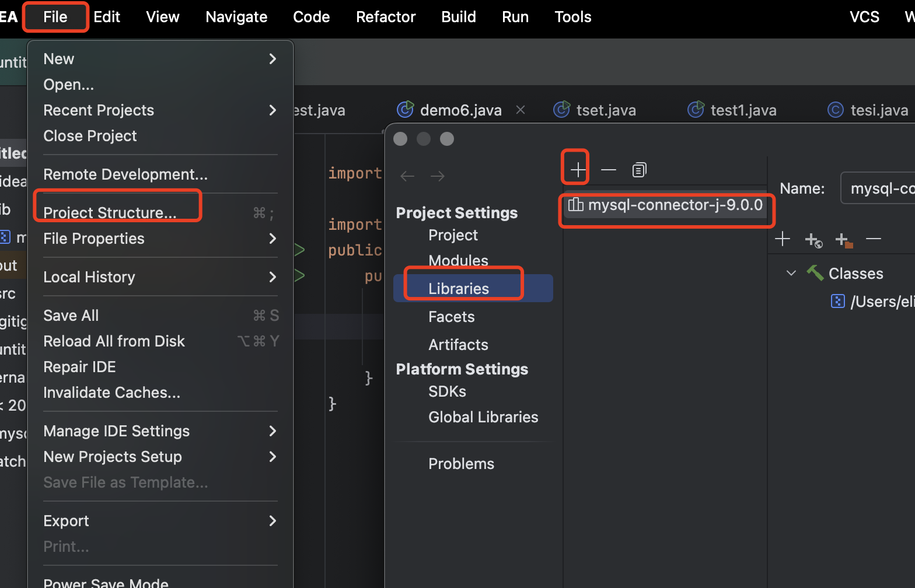
Task: Click the copy library icon
Action: click(x=639, y=170)
